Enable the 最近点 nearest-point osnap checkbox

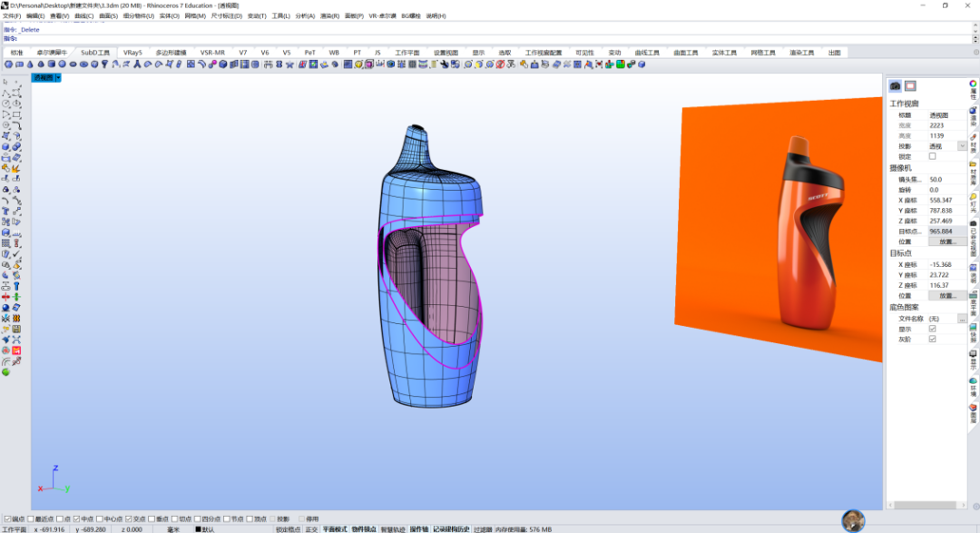point(31,519)
